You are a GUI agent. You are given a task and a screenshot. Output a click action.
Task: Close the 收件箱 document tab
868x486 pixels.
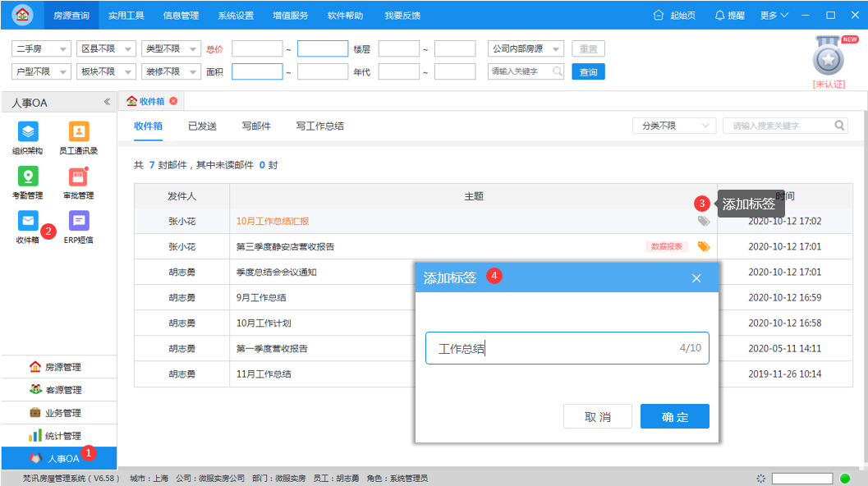173,101
